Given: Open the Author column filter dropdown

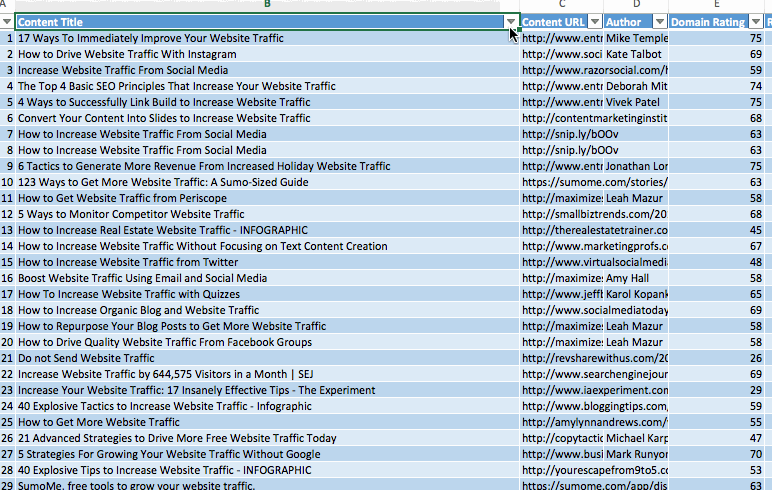Looking at the screenshot, I should click(660, 22).
